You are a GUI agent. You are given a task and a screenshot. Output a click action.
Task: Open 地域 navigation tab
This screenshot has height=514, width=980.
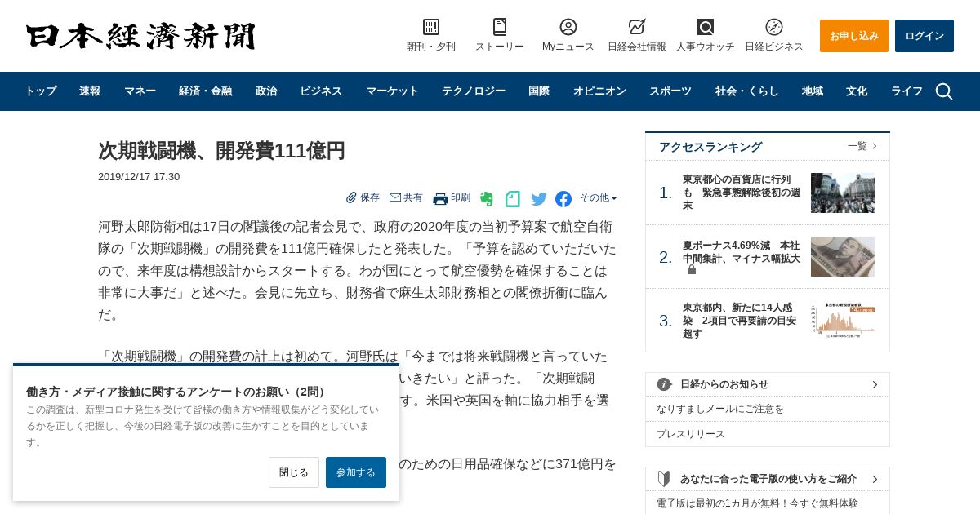813,91
